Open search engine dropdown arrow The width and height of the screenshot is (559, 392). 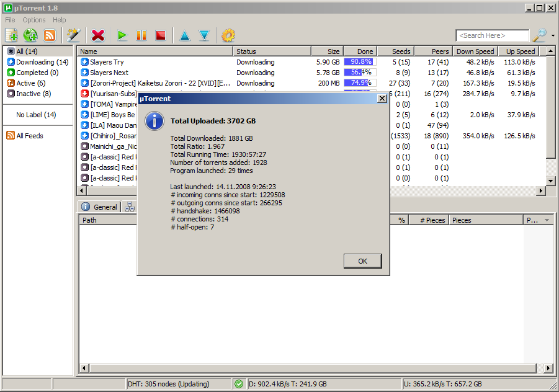point(553,35)
